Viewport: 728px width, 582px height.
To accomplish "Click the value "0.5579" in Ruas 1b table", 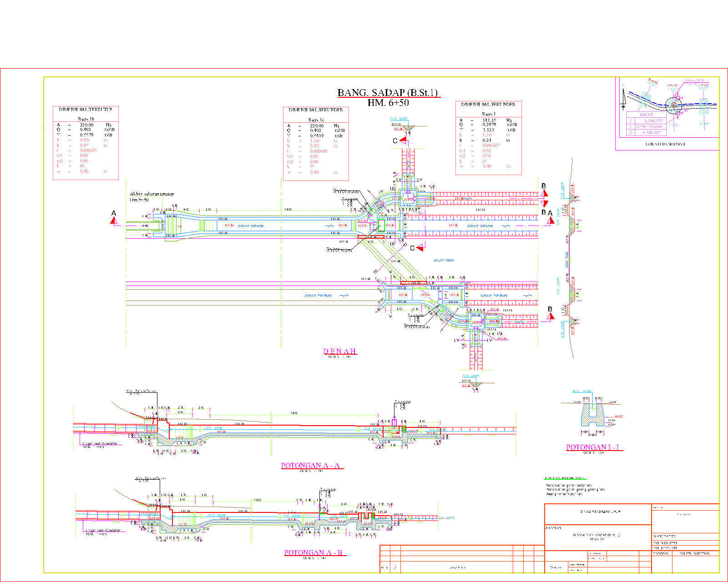I will click(x=86, y=135).
